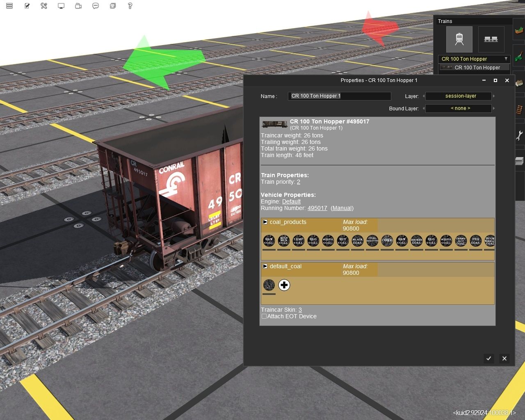Click the Name field in Properties

click(340, 96)
